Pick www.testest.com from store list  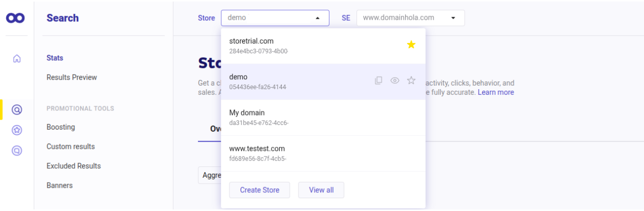coord(257,149)
